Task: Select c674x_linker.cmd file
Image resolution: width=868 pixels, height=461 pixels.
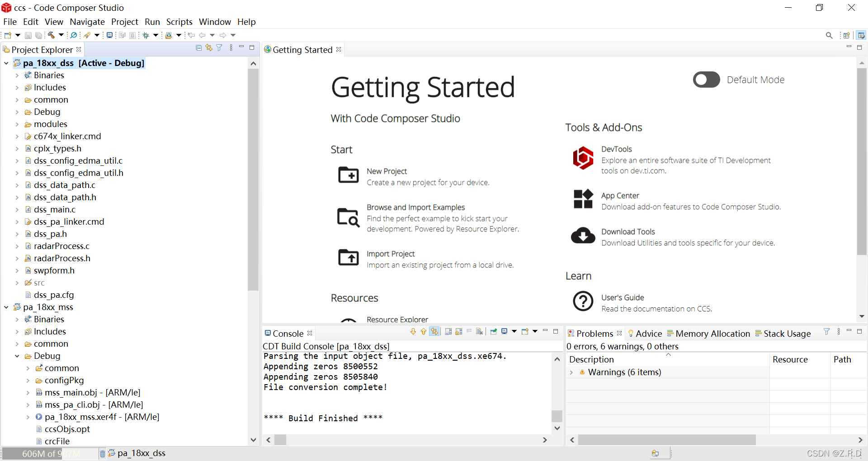Action: point(67,136)
